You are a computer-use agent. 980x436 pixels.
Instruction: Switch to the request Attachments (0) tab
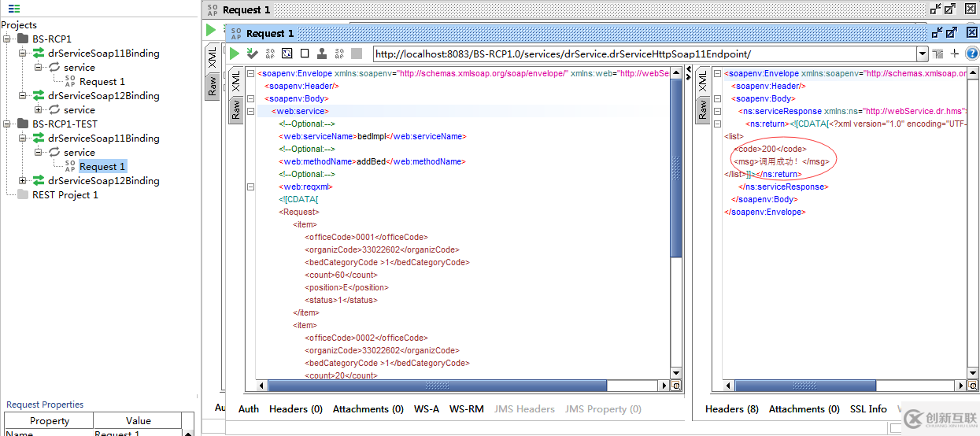368,408
